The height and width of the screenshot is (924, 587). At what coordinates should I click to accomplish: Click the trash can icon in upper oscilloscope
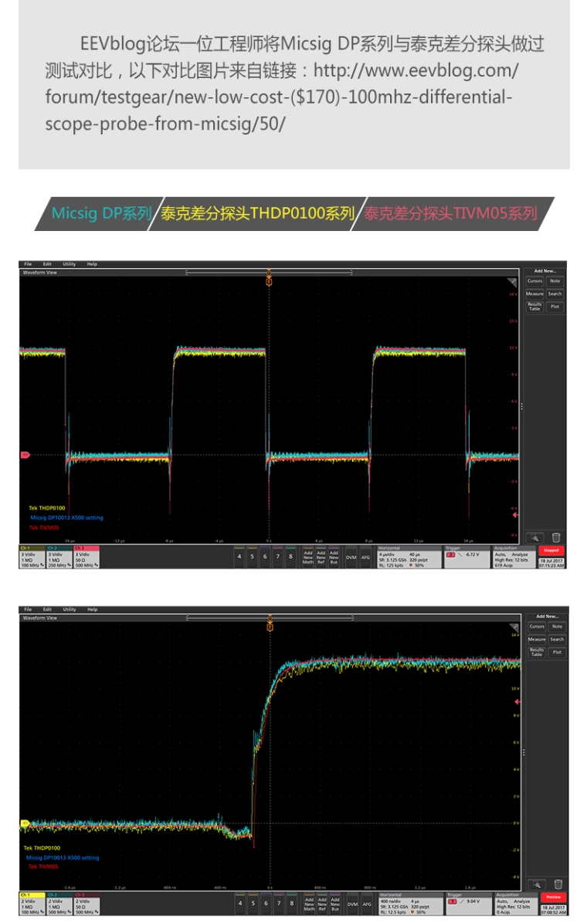pyautogui.click(x=556, y=538)
